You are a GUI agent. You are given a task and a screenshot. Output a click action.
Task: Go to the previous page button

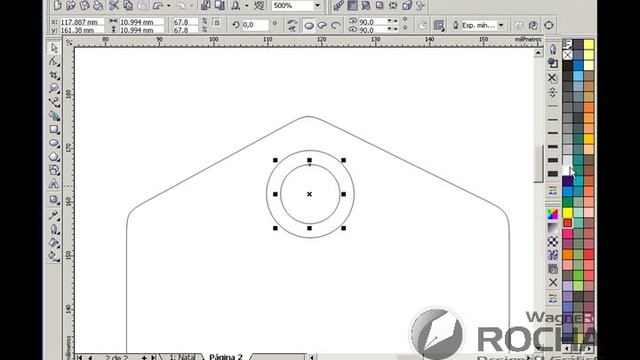point(90,357)
